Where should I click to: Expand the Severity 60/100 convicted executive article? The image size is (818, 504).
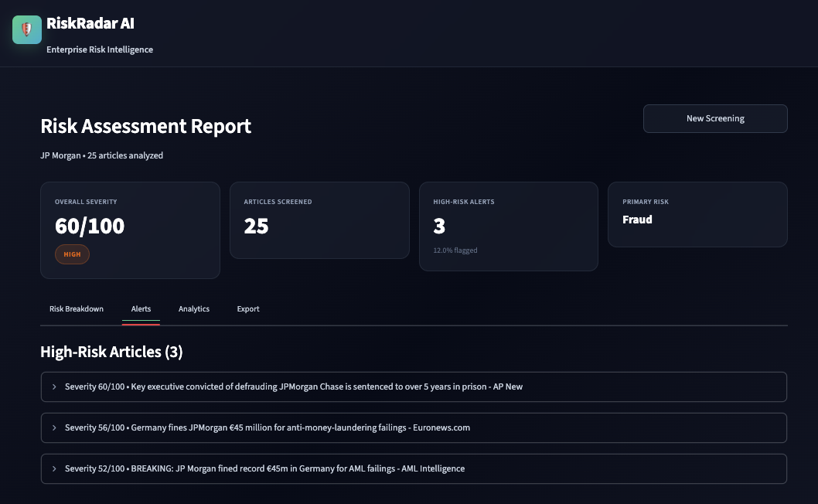click(x=414, y=387)
